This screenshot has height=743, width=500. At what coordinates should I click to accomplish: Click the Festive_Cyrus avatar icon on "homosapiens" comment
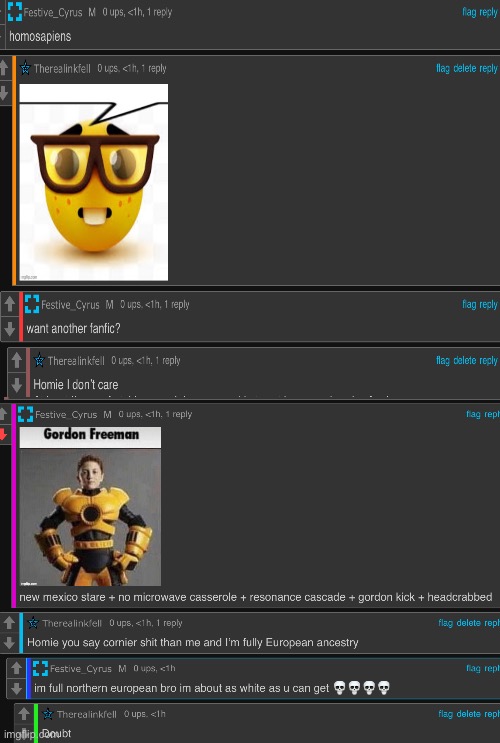tap(15, 12)
